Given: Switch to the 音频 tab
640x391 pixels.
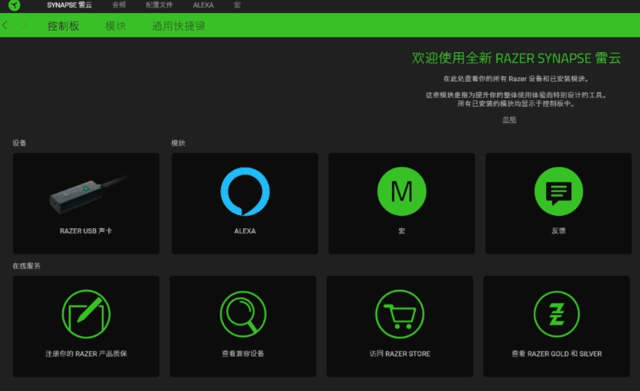Looking at the screenshot, I should 119,5.
